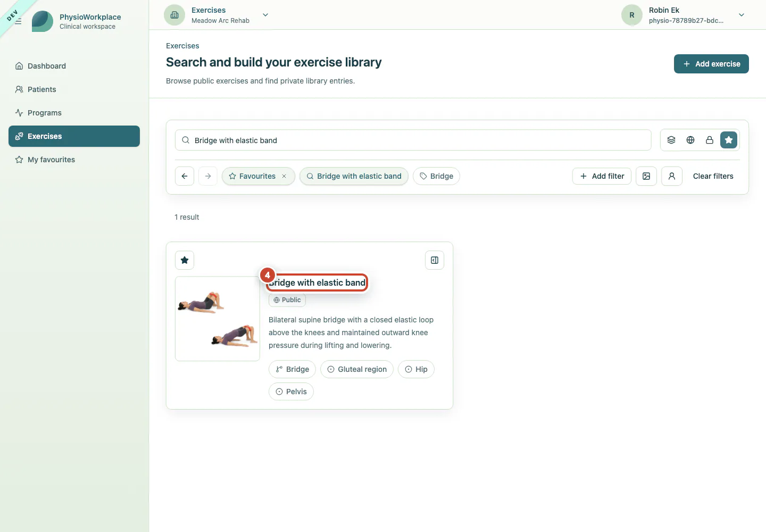Toggle the image filter icon button
Viewport: 766px width, 532px height.
(646, 176)
